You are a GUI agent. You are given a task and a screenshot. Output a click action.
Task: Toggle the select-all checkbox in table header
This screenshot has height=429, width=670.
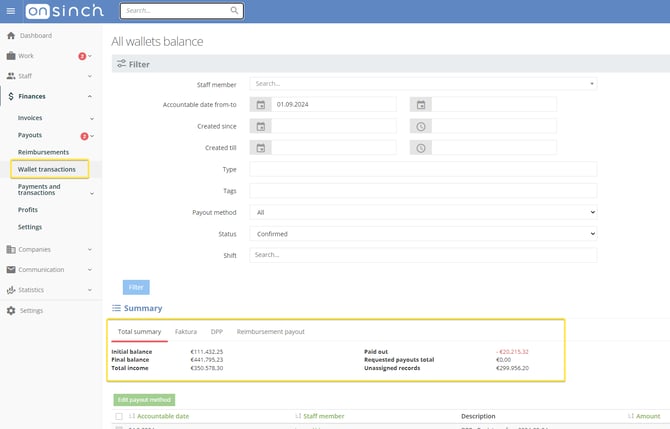coord(119,416)
